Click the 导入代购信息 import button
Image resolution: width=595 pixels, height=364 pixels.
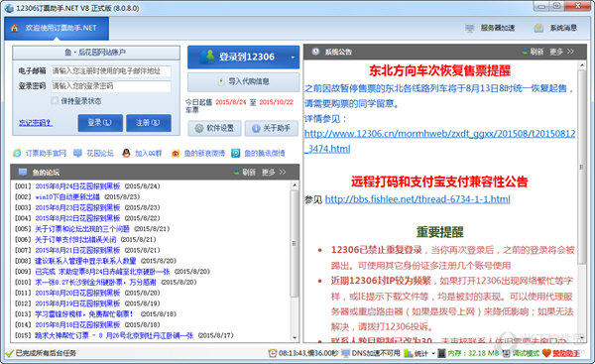pos(243,81)
